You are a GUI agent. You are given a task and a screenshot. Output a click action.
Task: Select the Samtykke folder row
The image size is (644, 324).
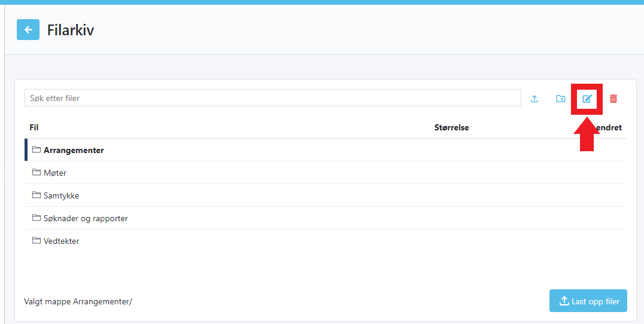(x=61, y=196)
